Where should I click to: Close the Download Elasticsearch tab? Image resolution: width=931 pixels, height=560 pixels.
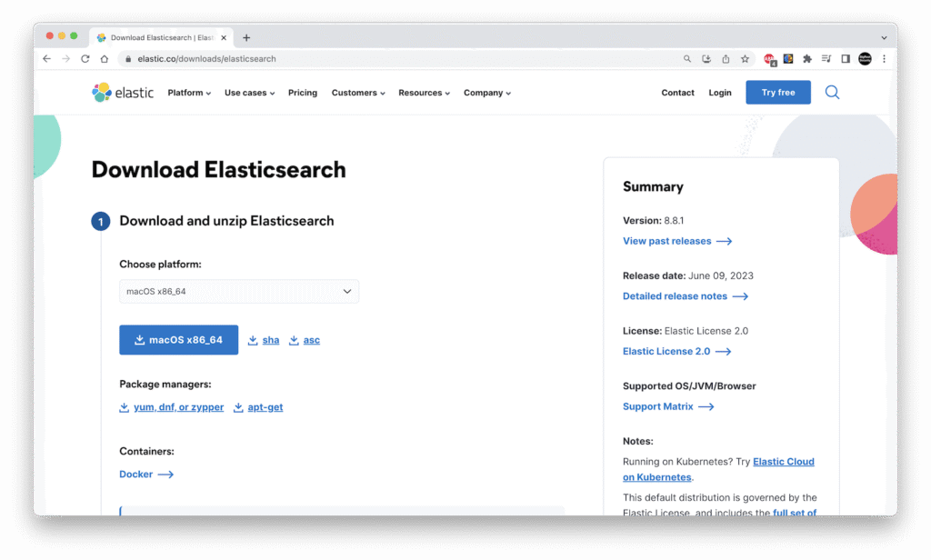(224, 37)
